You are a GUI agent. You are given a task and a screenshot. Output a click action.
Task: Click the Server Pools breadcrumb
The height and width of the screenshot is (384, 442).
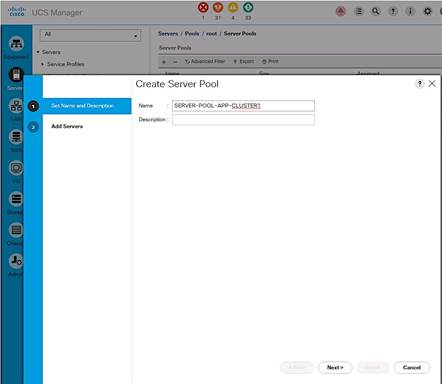point(240,34)
